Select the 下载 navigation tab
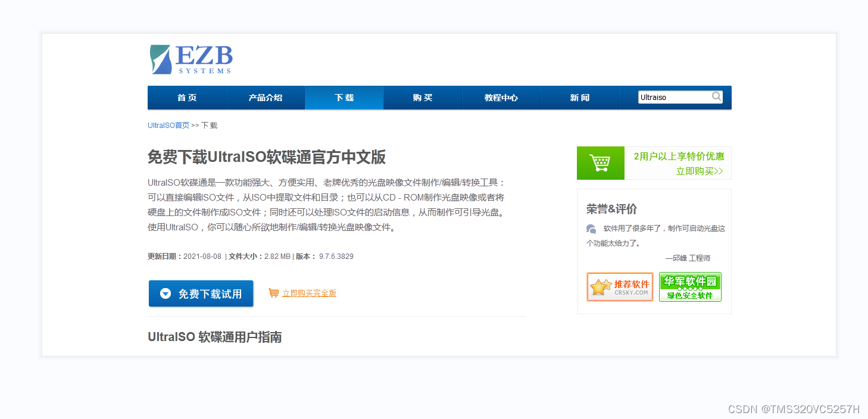The width and height of the screenshot is (868, 419). point(344,98)
